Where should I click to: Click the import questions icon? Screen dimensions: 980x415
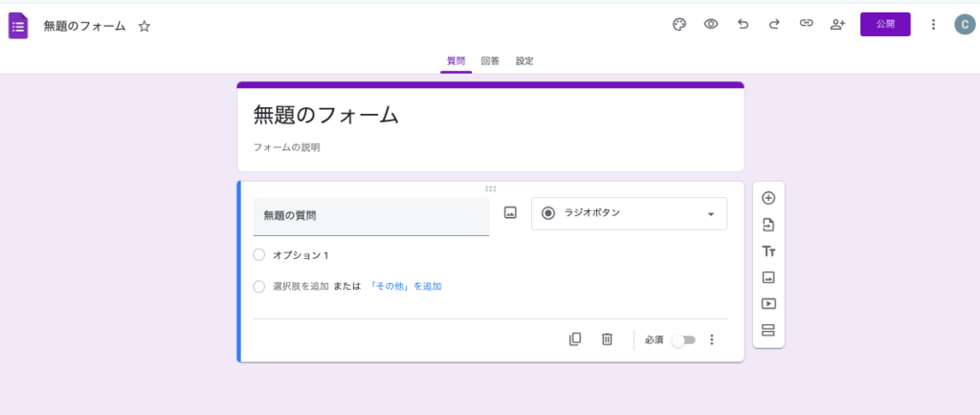(x=768, y=225)
